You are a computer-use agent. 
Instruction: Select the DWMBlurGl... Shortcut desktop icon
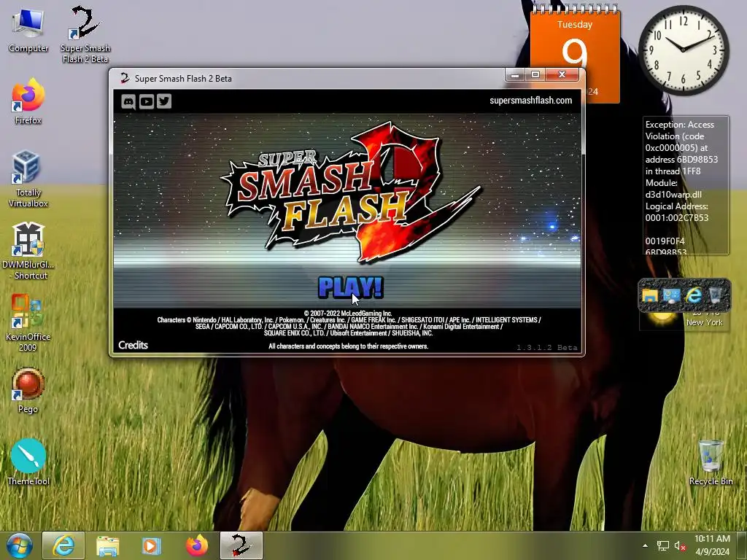[28, 252]
